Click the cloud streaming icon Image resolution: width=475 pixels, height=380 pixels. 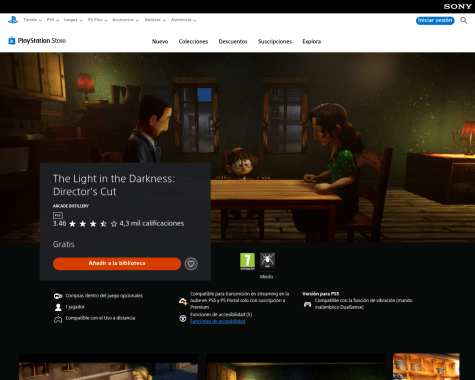[183, 301]
